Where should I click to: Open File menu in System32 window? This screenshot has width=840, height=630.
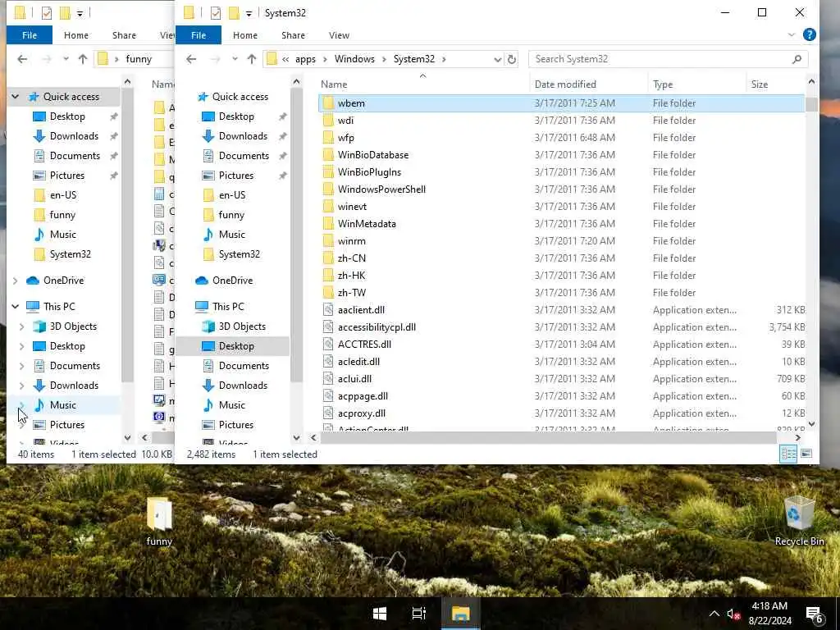(199, 34)
